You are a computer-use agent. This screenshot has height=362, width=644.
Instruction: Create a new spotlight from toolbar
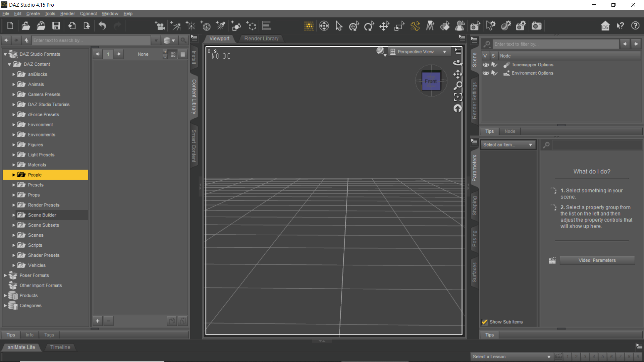(221, 26)
